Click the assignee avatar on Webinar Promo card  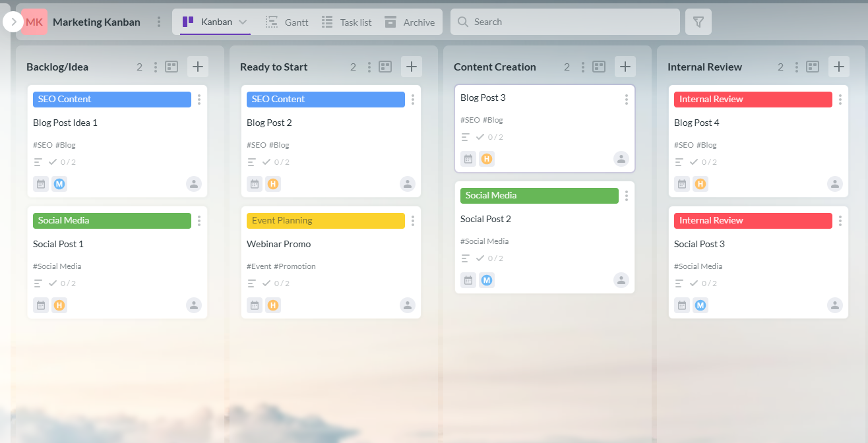tap(408, 305)
